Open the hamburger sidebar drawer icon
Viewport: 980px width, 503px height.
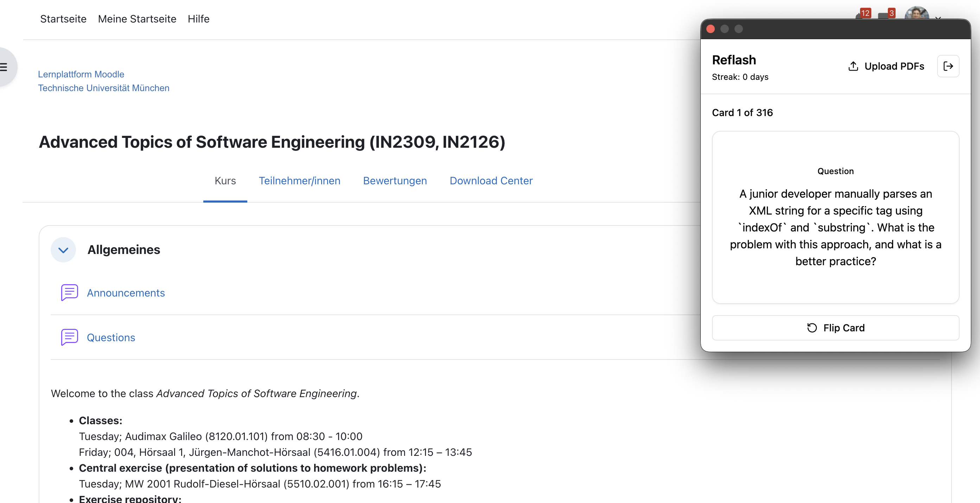click(4, 67)
